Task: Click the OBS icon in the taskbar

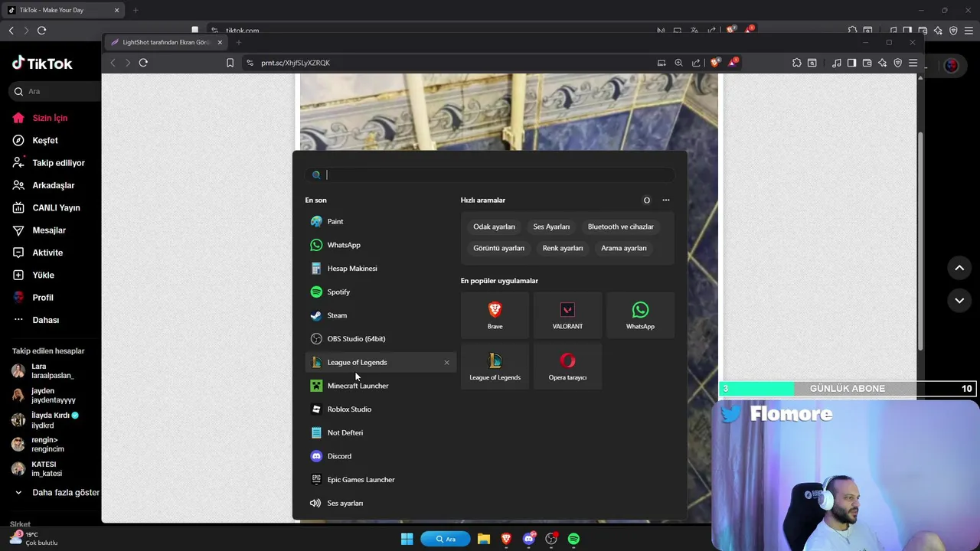Action: [x=551, y=539]
